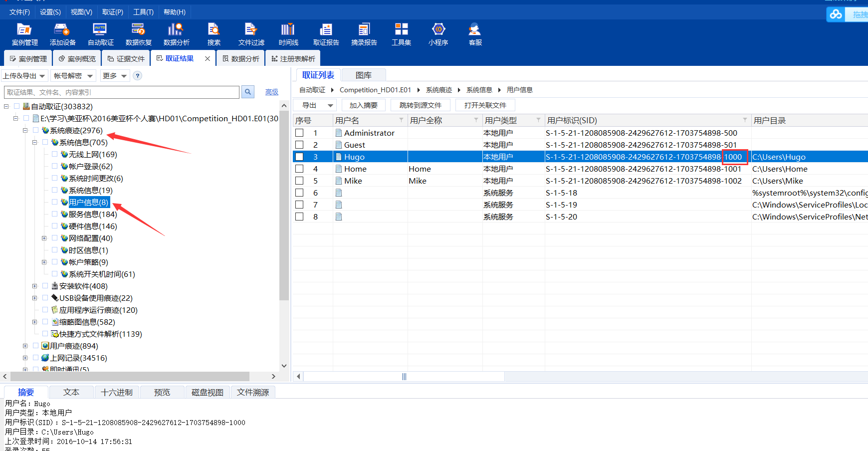This screenshot has height=451, width=868.
Task: Check the Guest row checkbox
Action: click(x=299, y=145)
